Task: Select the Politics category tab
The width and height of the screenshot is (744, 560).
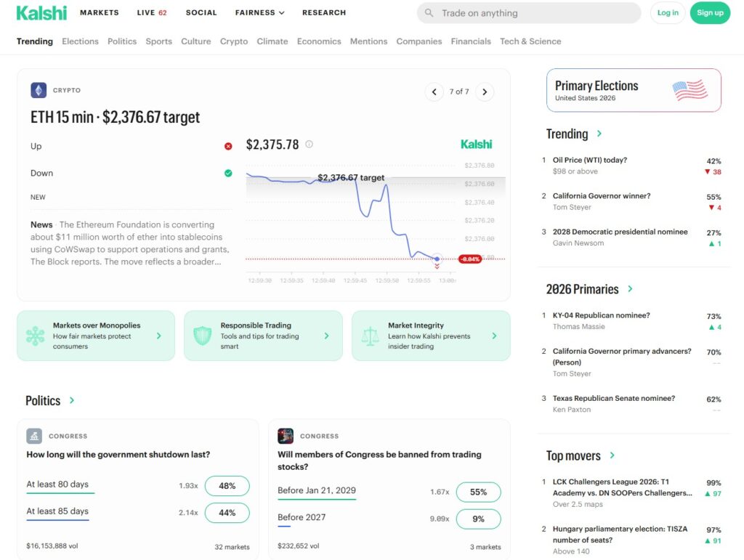Action: 122,41
